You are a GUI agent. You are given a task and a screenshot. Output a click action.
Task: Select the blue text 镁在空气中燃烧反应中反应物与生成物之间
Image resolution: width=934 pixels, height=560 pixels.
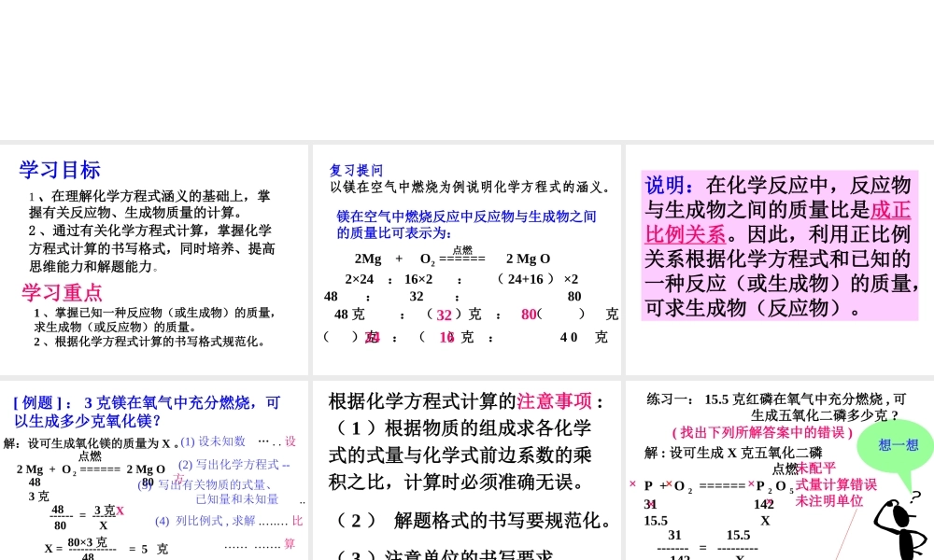[466, 217]
